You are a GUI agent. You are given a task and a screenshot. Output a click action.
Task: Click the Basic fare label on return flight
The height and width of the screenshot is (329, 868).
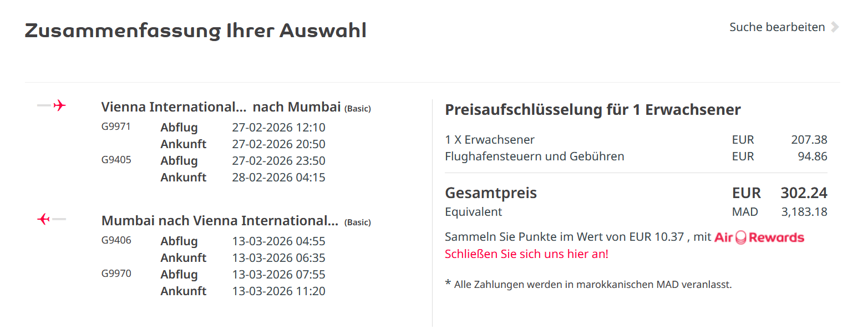pos(358,222)
